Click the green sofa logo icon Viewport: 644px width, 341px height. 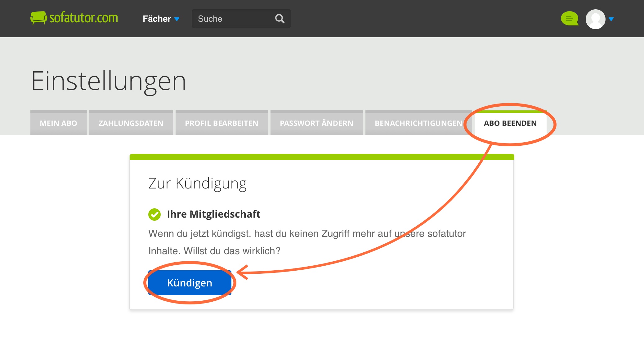pos(38,18)
